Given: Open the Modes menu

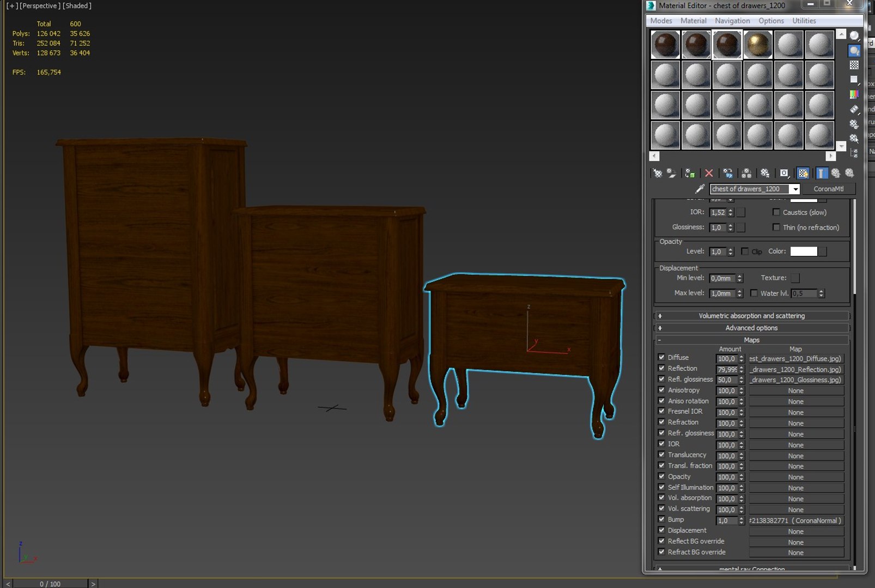Looking at the screenshot, I should click(x=661, y=21).
